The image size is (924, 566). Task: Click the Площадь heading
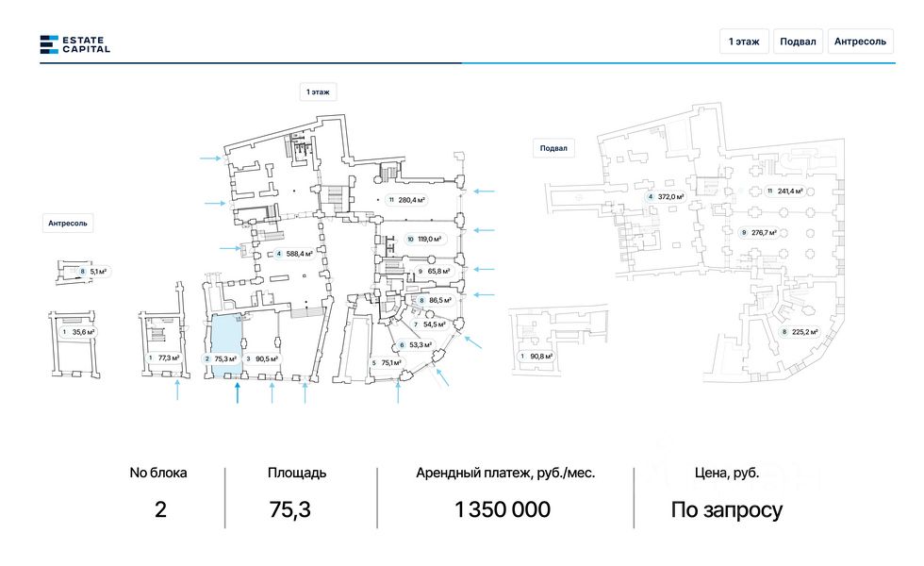pos(297,473)
